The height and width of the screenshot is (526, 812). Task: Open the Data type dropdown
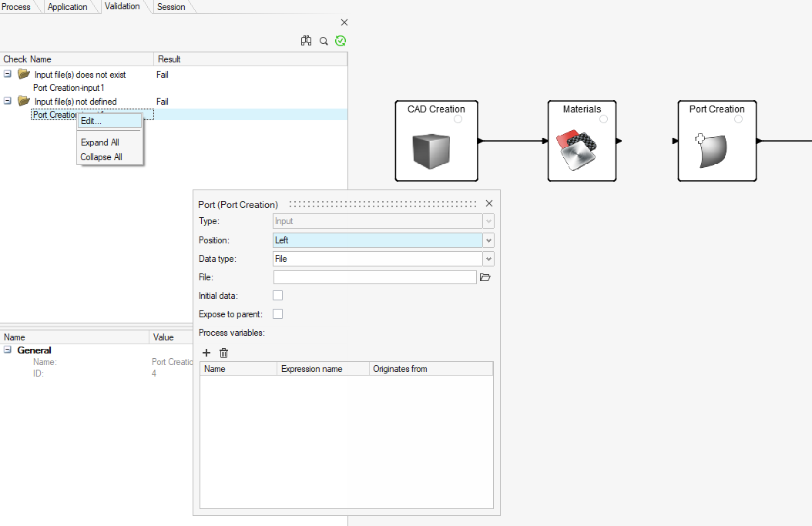click(x=488, y=259)
